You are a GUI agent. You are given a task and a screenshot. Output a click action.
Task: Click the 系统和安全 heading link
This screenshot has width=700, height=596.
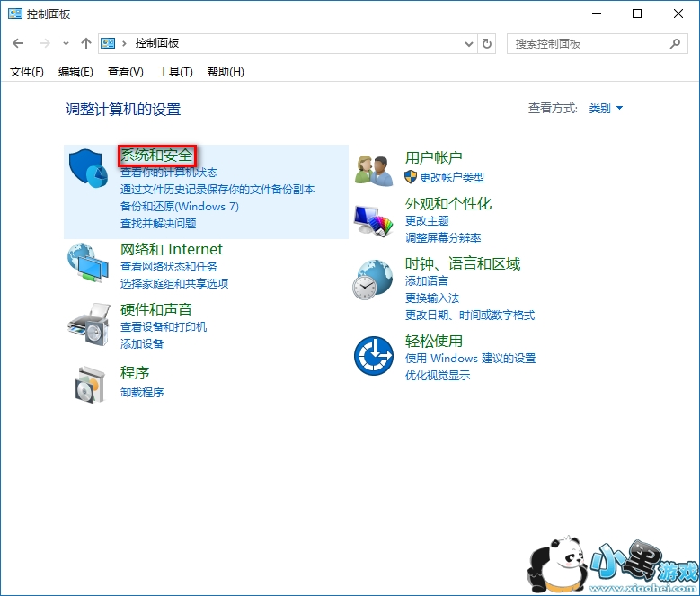(x=156, y=156)
